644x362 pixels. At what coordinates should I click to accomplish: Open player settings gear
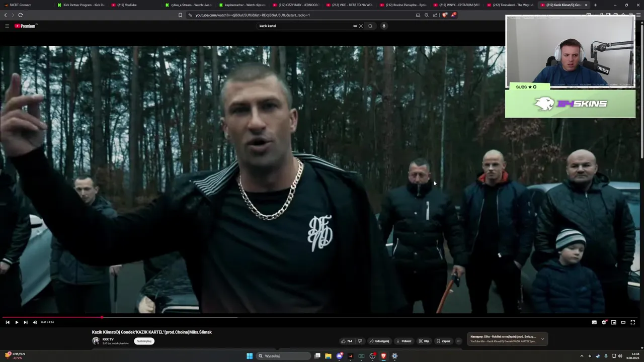tap(604, 322)
